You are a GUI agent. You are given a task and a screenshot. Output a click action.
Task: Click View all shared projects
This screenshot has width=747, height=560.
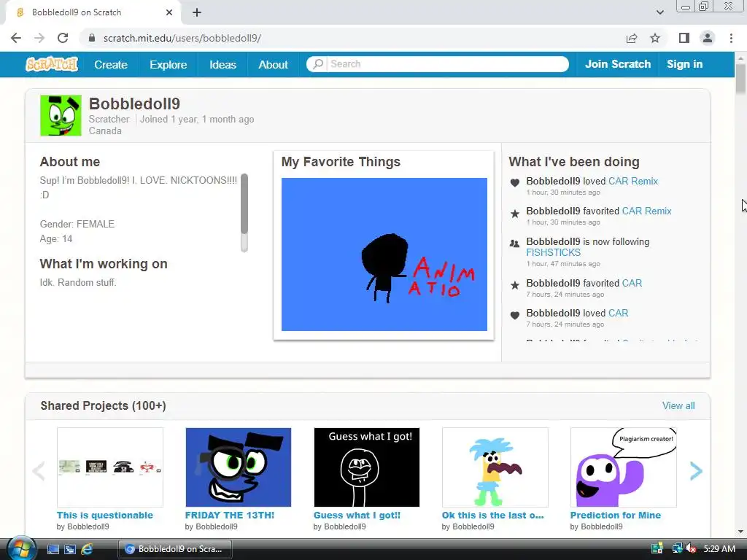coord(678,405)
